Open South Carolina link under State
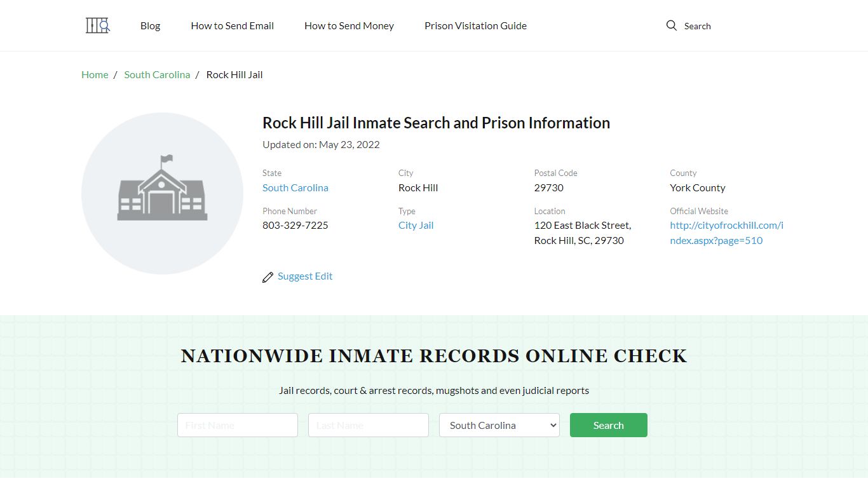The image size is (868, 488). coord(295,187)
